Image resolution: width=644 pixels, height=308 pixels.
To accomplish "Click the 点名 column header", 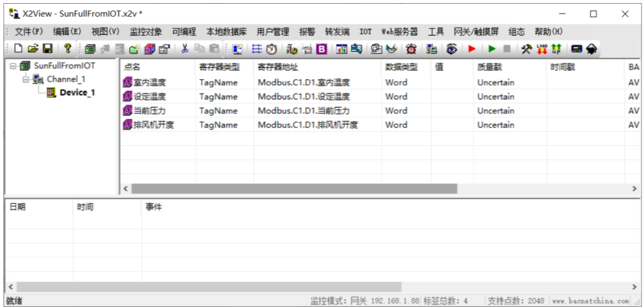I will coord(158,67).
